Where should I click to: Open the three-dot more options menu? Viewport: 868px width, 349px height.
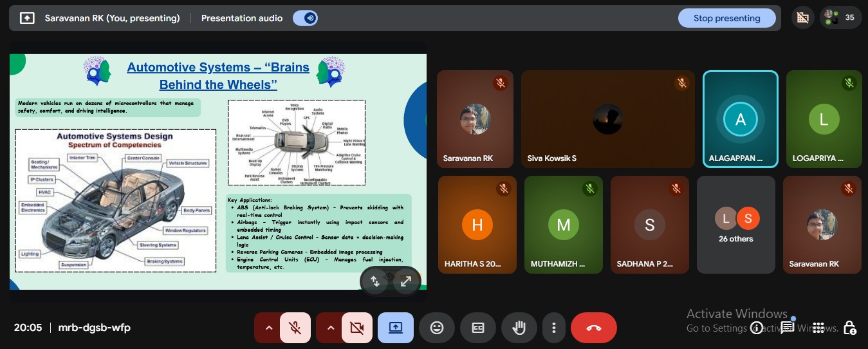tap(553, 328)
